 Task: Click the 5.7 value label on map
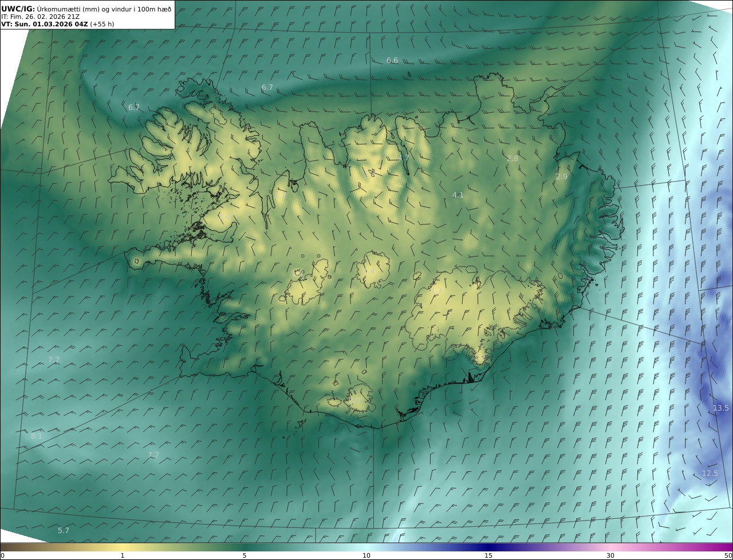(64, 531)
